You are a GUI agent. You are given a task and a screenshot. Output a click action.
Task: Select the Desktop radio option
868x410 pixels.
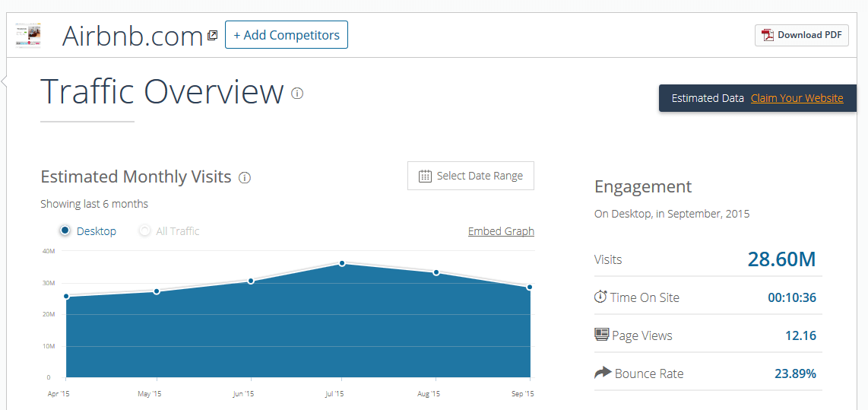65,230
